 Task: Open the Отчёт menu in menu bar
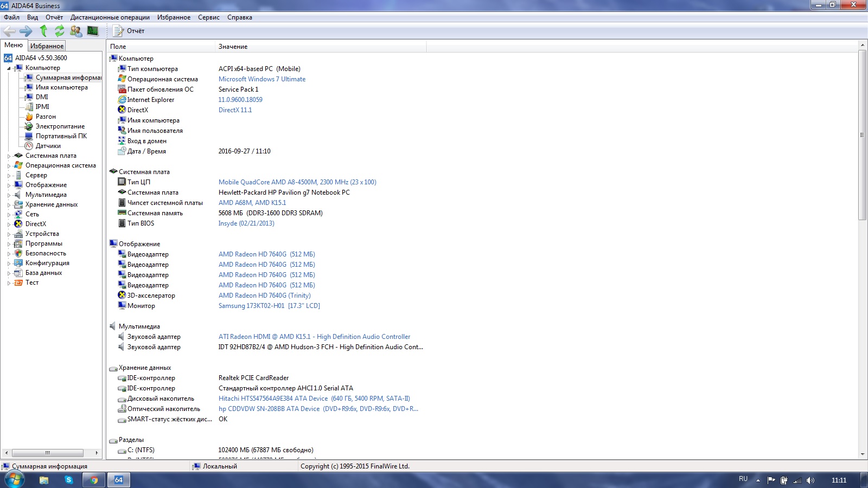pos(54,17)
